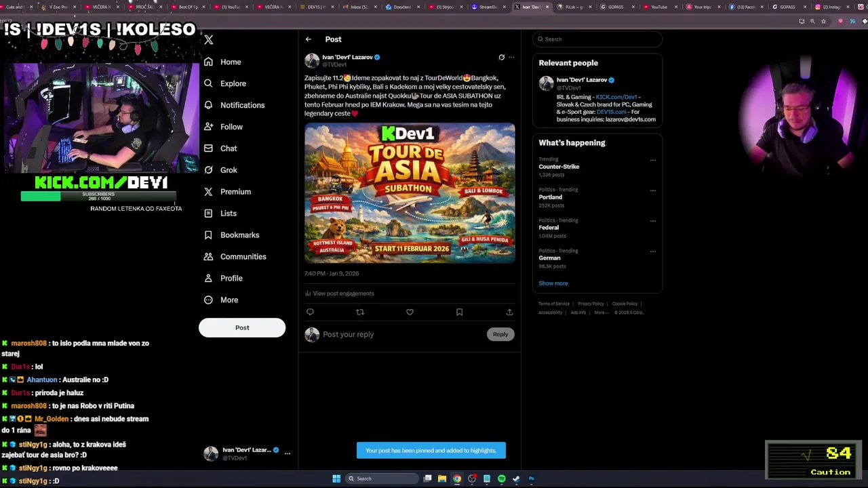
Task: Open the Counter-Strike trending topic
Action: [x=559, y=167]
